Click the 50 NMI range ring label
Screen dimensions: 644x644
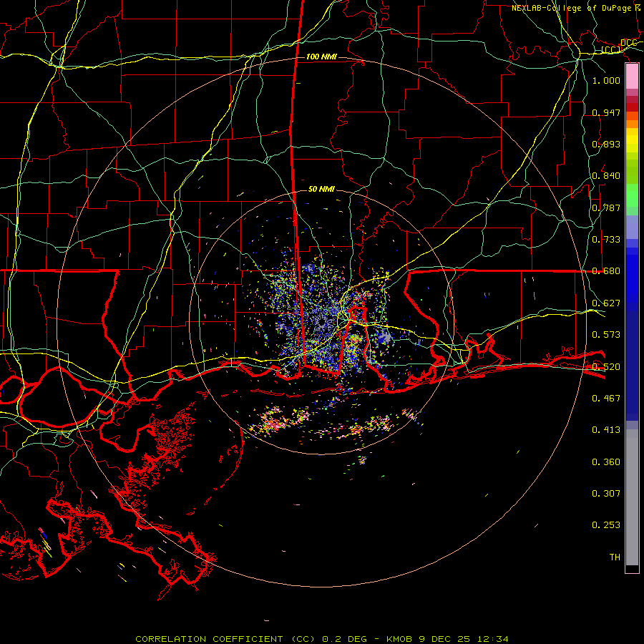click(x=321, y=189)
